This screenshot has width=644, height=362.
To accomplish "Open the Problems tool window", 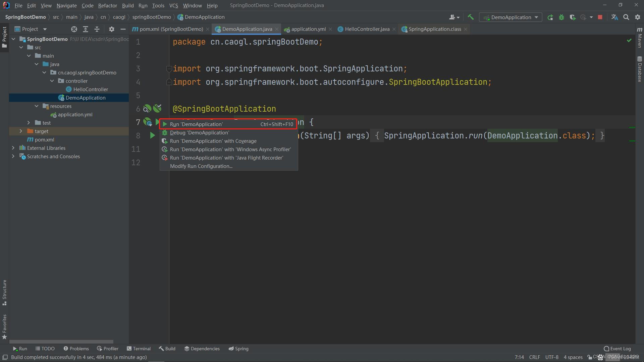I will pyautogui.click(x=76, y=349).
